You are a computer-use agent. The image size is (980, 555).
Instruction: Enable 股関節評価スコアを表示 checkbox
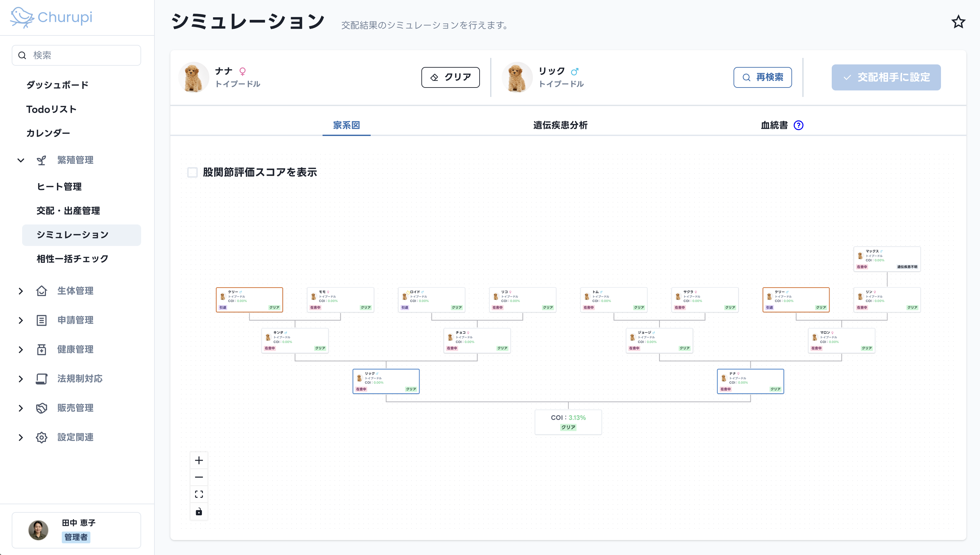pos(192,172)
